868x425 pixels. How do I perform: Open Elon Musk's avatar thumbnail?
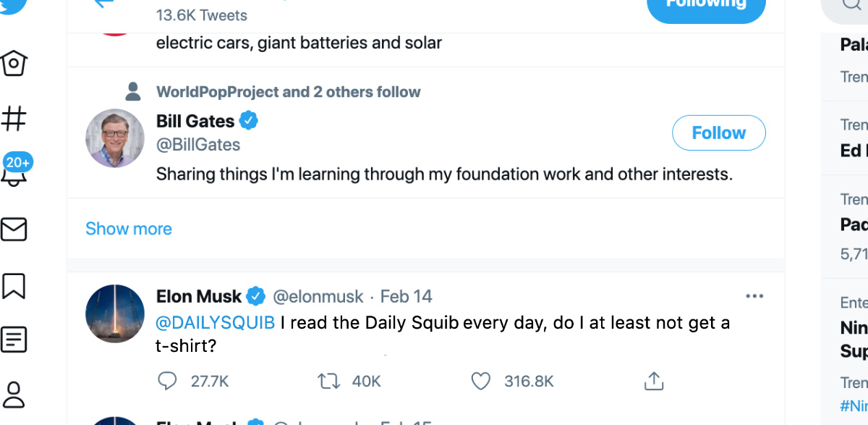[x=115, y=314]
